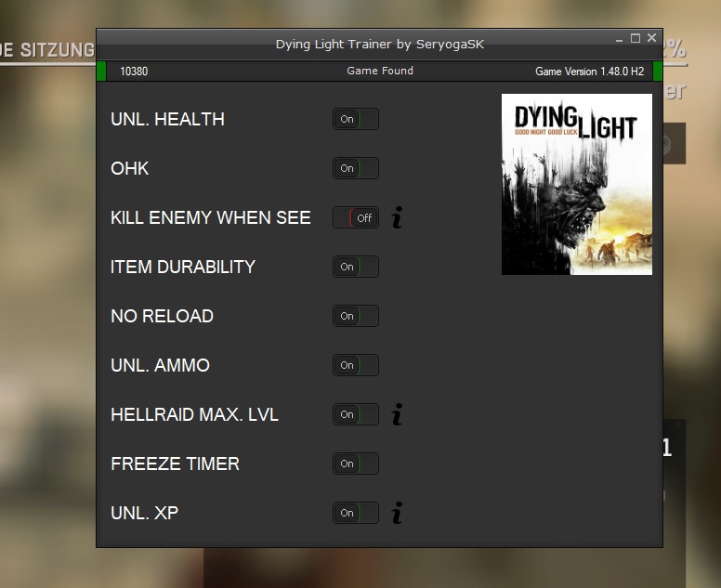Disable the UNL. XP toggle
Screen dimensions: 721x588
coord(356,514)
